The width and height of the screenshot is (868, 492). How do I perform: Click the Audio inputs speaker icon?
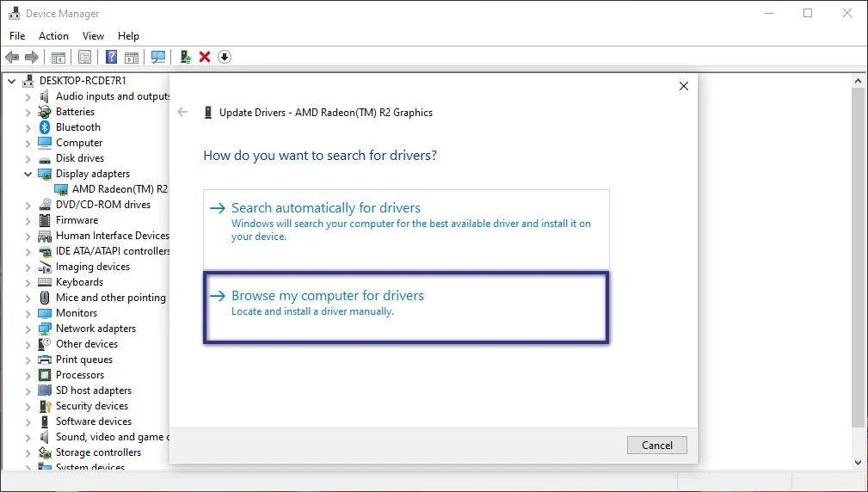pos(44,96)
